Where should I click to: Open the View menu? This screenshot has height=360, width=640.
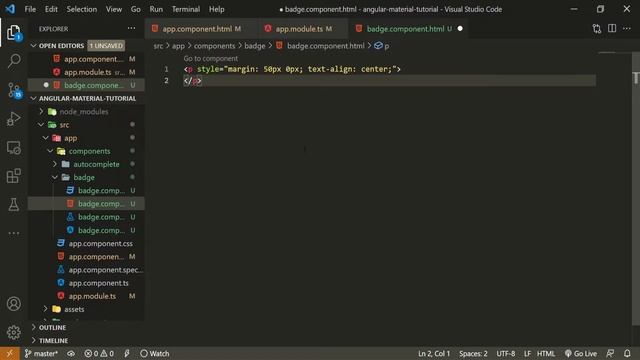[114, 9]
